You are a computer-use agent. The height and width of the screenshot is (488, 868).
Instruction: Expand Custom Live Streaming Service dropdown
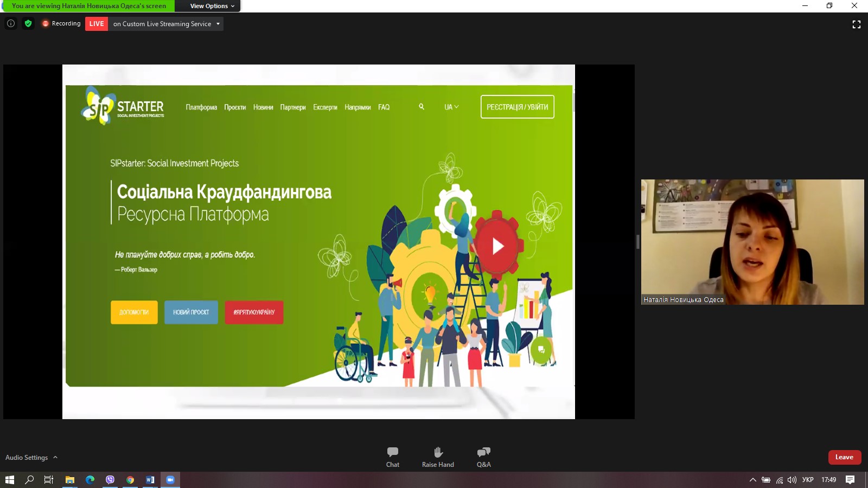218,24
